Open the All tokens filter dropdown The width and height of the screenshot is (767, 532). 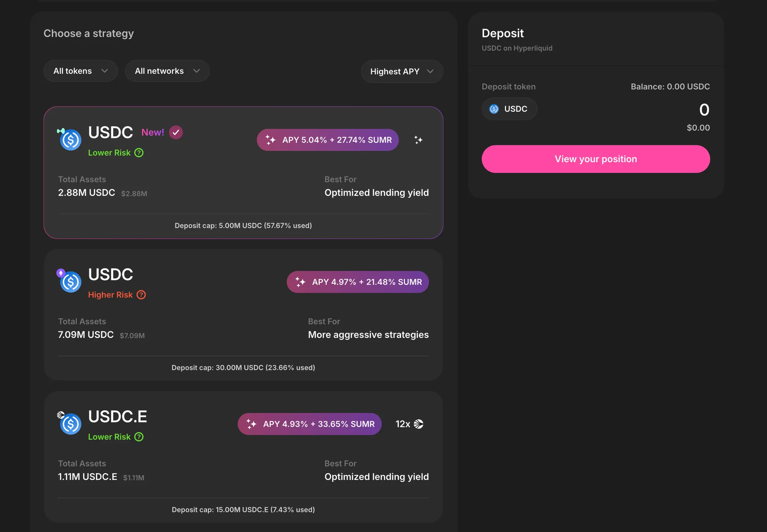[81, 71]
